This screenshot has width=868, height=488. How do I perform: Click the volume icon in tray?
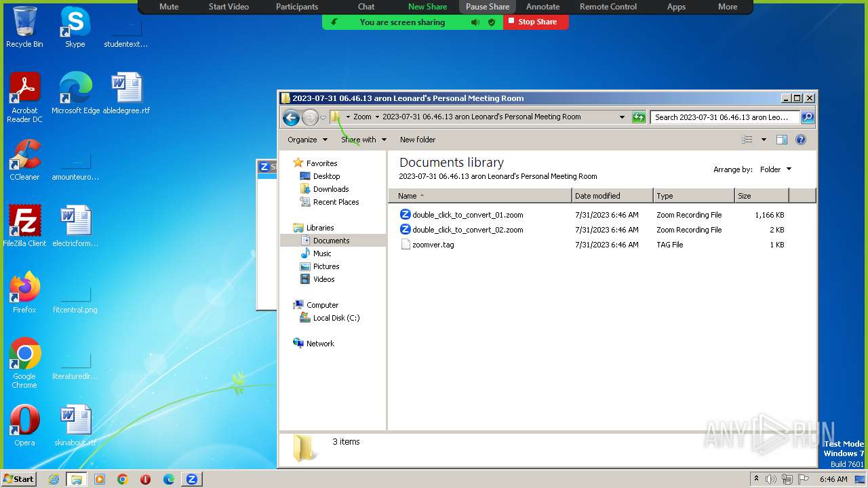click(x=771, y=479)
